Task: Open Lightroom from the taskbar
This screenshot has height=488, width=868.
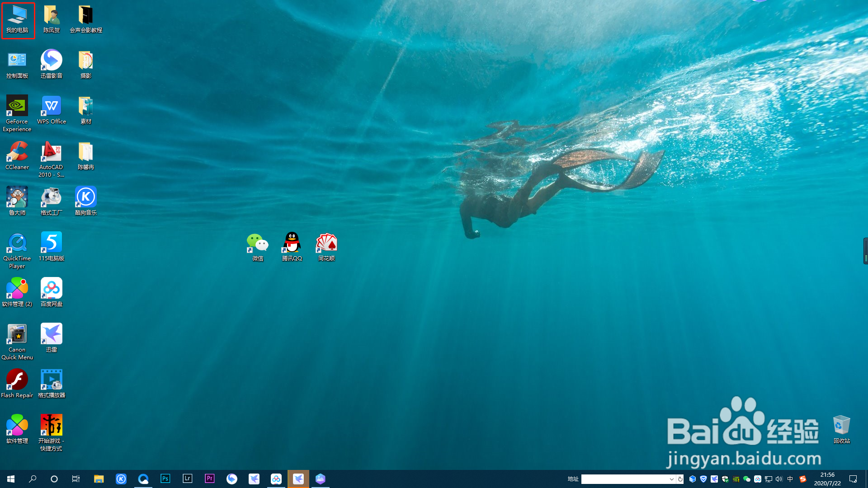Action: pos(188,479)
